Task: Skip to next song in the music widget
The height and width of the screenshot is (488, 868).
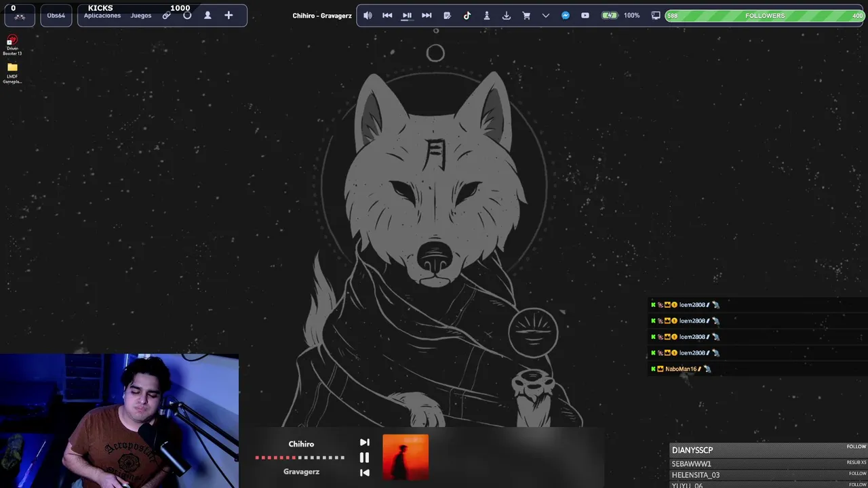Action: tap(364, 443)
